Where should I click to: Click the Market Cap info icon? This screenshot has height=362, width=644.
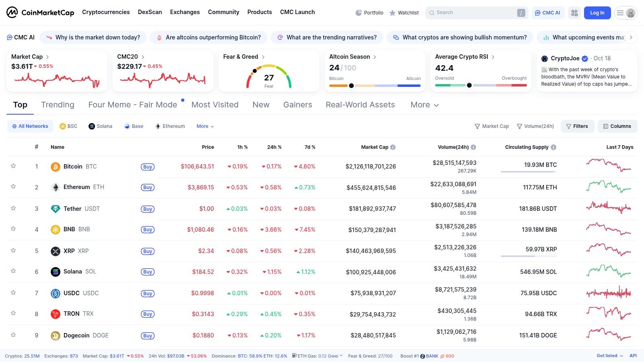pyautogui.click(x=393, y=147)
